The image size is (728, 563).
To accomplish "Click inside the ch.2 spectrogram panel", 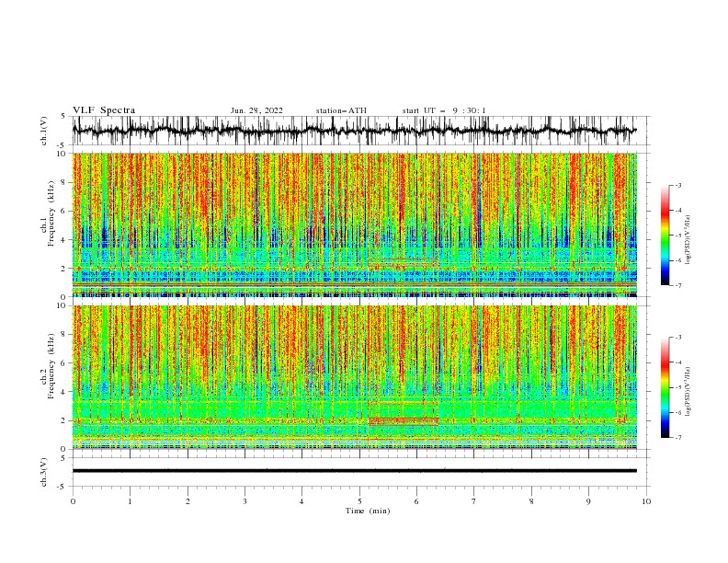I will pyautogui.click(x=355, y=377).
